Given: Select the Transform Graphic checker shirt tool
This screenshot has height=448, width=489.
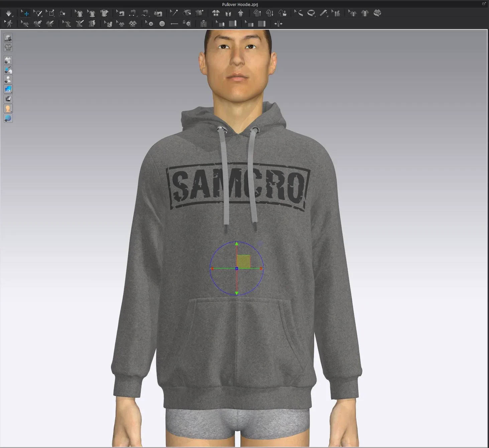Looking at the screenshot, I should pyautogui.click(x=121, y=24).
